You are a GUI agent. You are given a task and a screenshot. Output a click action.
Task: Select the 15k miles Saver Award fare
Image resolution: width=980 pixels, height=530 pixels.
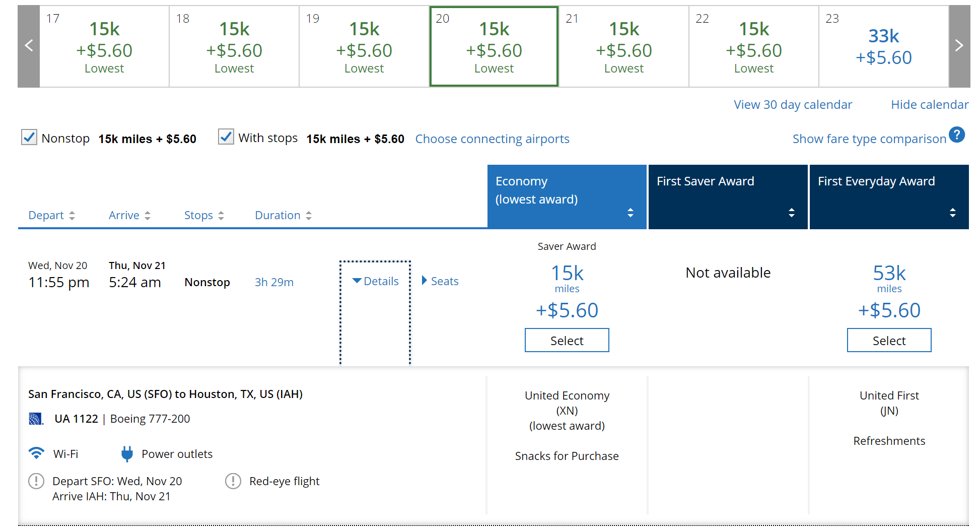click(x=567, y=340)
